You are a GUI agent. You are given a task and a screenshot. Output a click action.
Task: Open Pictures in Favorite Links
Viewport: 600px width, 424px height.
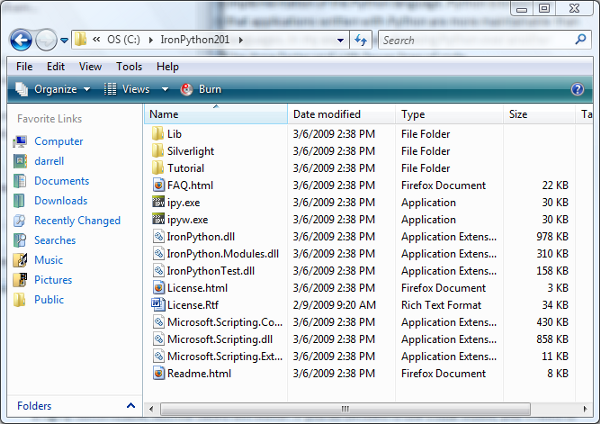point(53,280)
